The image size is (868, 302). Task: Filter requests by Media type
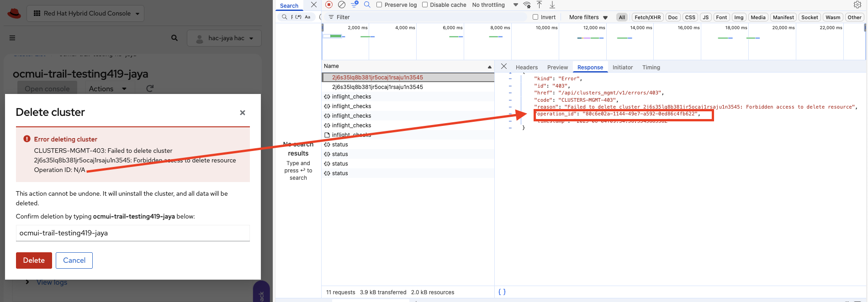758,17
